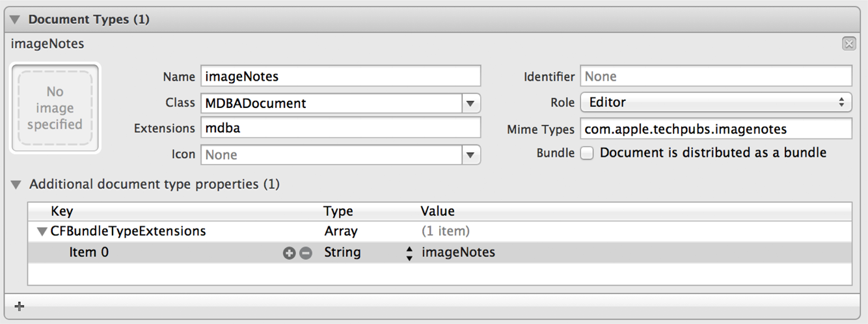
Task: Click the Key column header
Action: coord(62,211)
